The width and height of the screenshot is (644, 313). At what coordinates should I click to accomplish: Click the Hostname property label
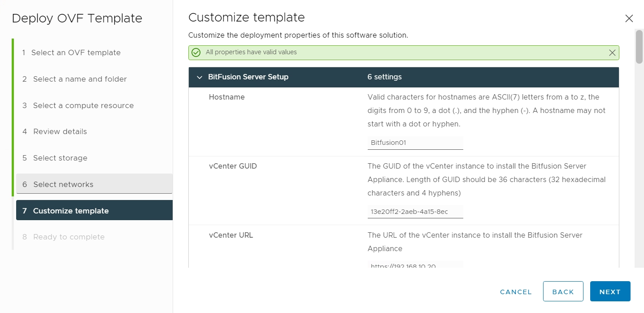tap(227, 97)
